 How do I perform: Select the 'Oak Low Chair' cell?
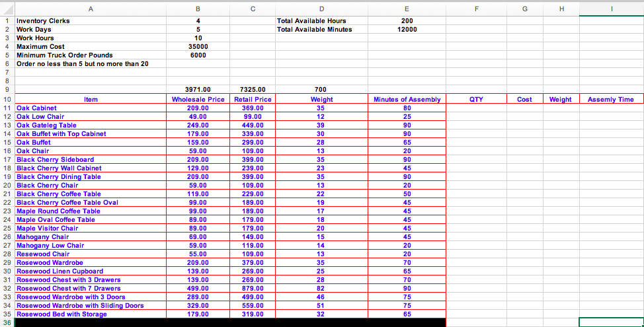[91, 116]
